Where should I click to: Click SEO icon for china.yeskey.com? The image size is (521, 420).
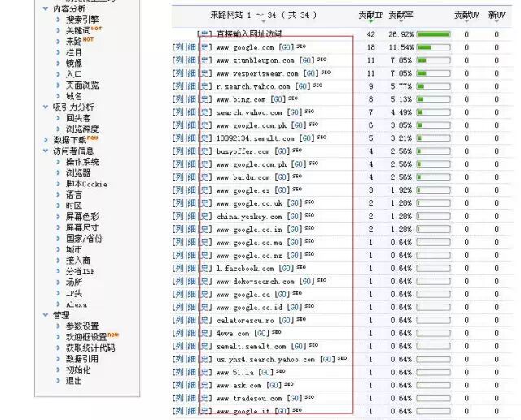[309, 215]
